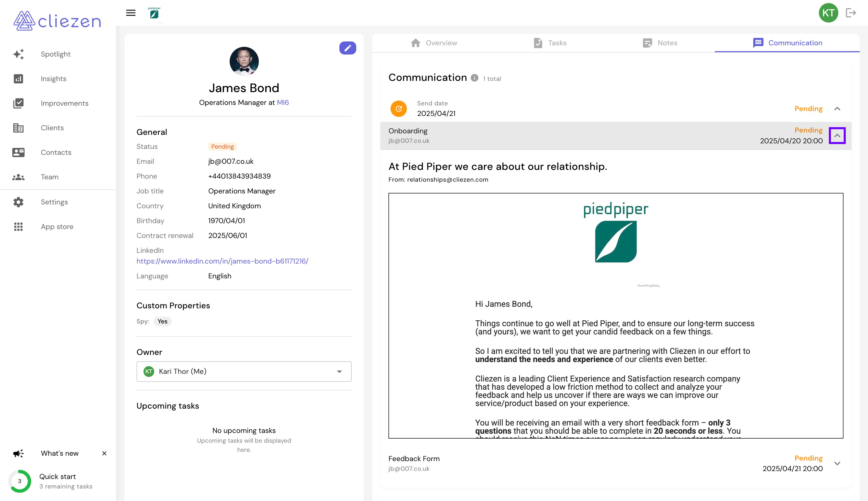Click the Cliezen logo
Image resolution: width=868 pixels, height=501 pixels.
57,21
